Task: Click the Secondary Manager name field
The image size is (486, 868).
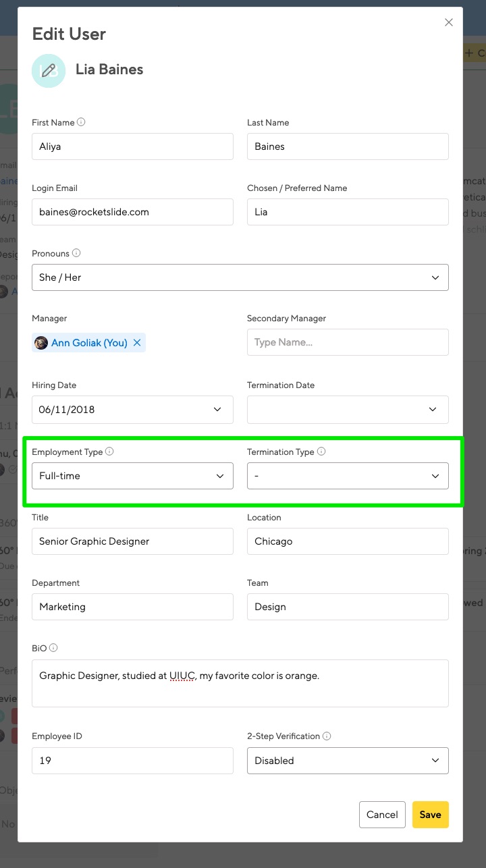Action: (348, 342)
